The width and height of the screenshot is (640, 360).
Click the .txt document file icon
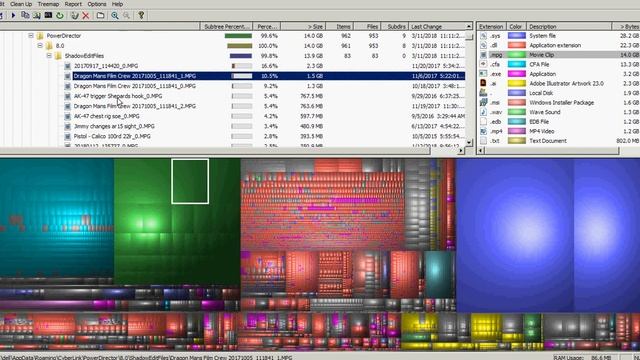click(483, 141)
